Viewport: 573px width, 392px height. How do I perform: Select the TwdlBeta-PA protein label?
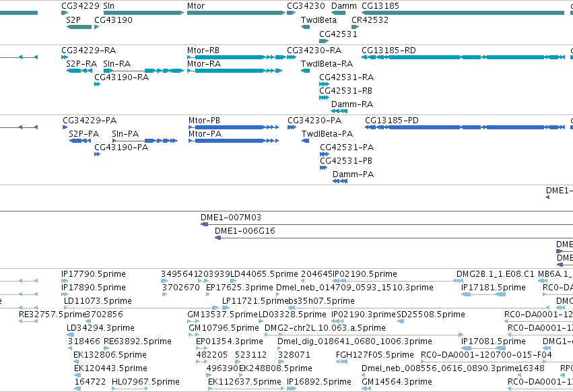[327, 134]
